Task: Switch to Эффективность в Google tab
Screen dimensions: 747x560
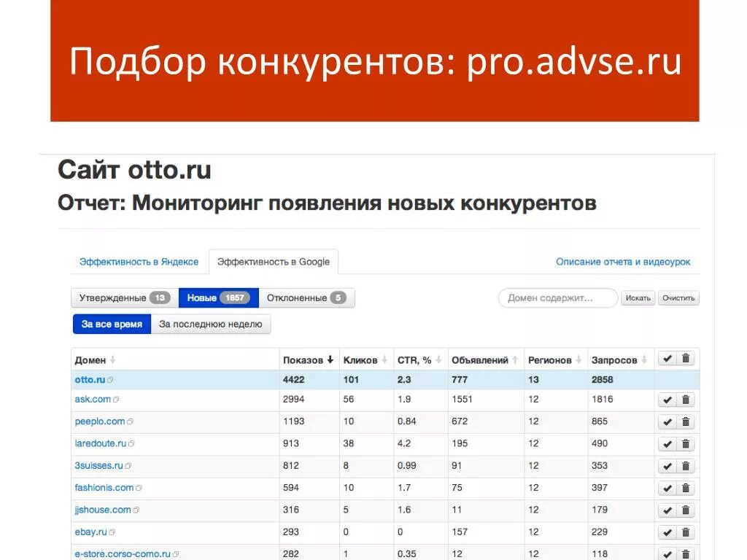Action: [x=274, y=262]
